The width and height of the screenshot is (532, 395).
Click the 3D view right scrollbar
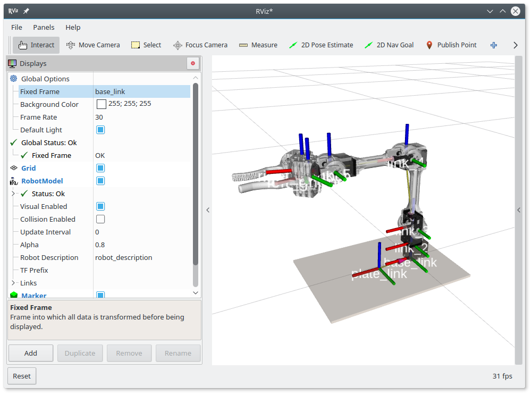coord(518,210)
